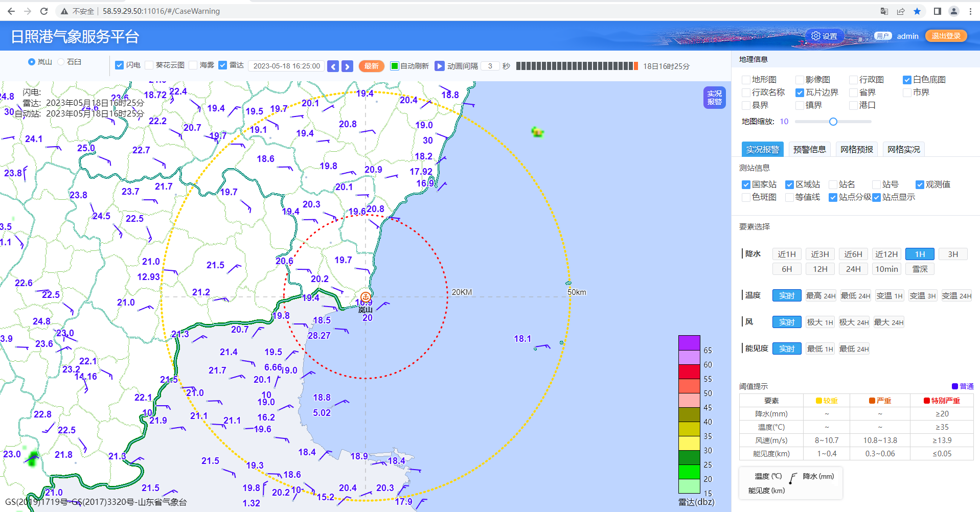Reload the page with the refresh icon
The height and width of the screenshot is (512, 980).
click(44, 11)
